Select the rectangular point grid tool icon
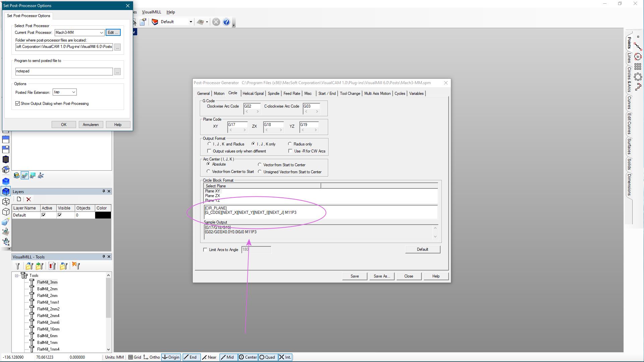 pyautogui.click(x=638, y=67)
